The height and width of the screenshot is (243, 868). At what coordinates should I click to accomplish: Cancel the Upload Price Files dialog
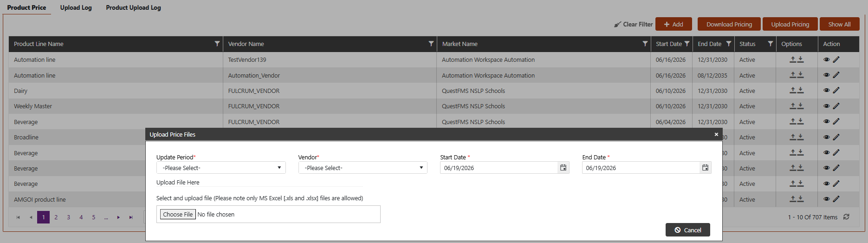(x=687, y=230)
